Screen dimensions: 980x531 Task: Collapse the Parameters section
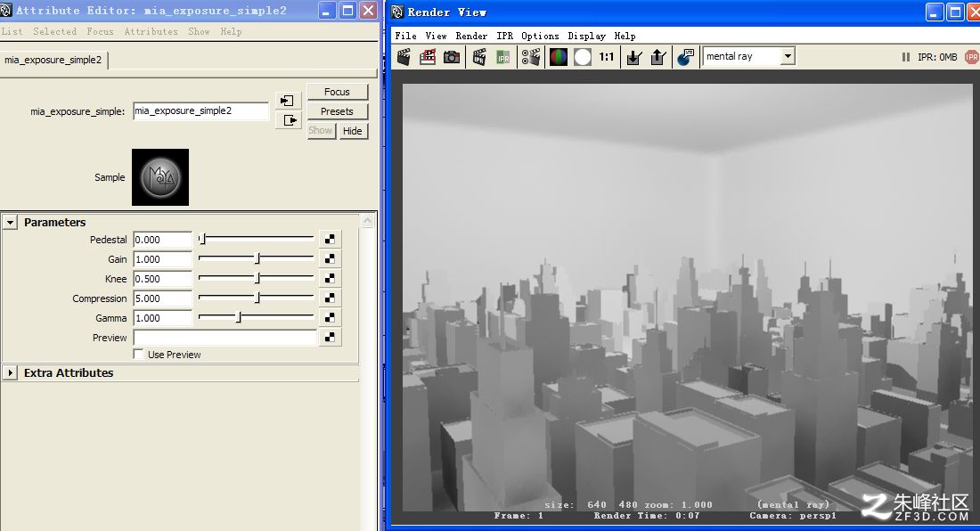pos(10,223)
